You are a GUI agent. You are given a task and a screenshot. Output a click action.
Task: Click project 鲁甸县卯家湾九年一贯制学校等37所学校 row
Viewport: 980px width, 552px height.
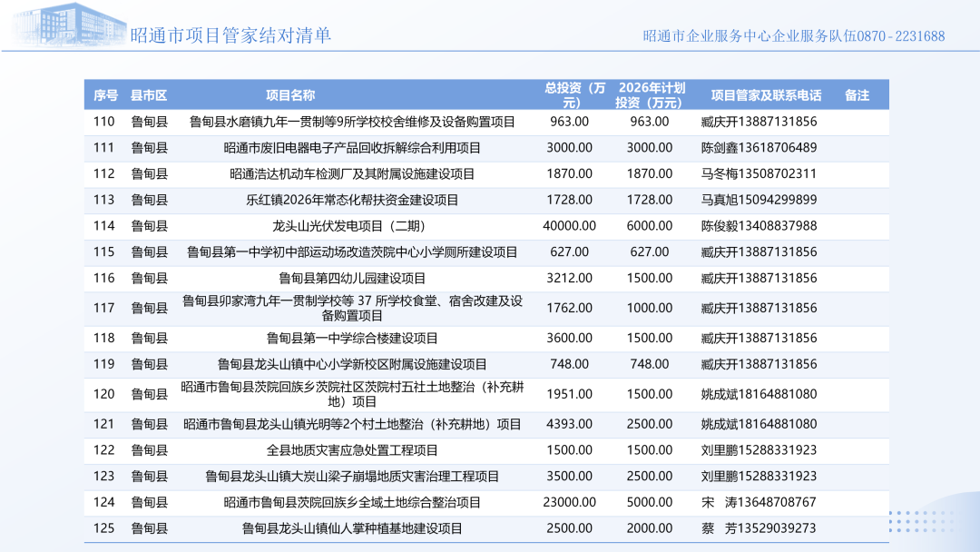[352, 308]
